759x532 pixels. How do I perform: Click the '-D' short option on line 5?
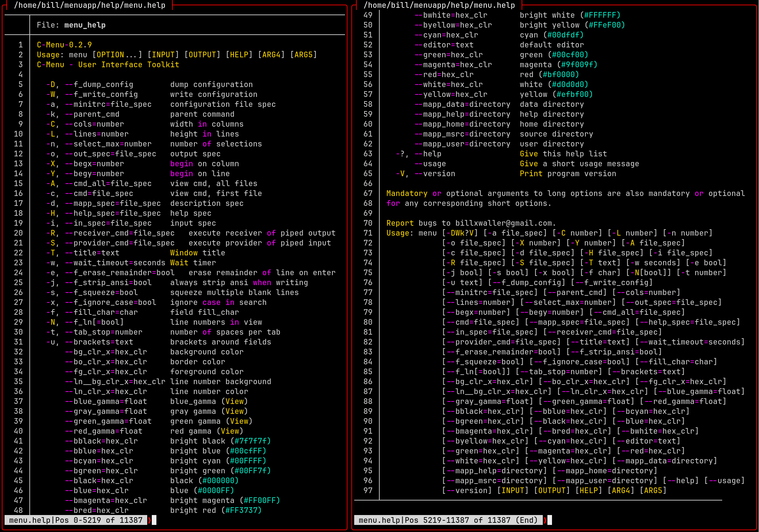[x=51, y=85]
